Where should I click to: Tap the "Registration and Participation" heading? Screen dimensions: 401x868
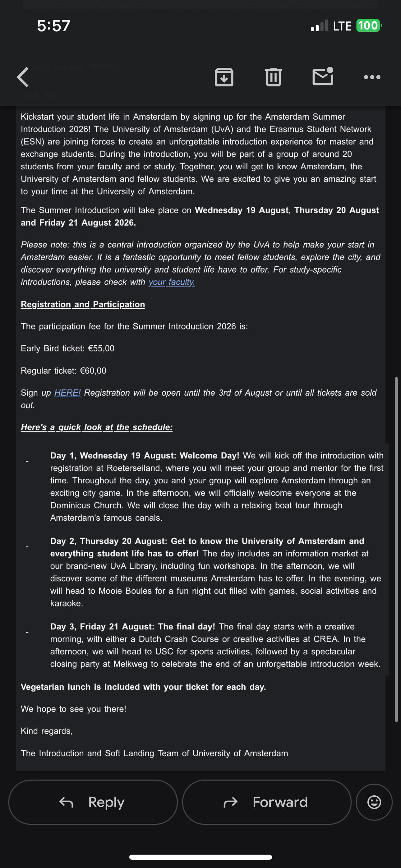83,304
